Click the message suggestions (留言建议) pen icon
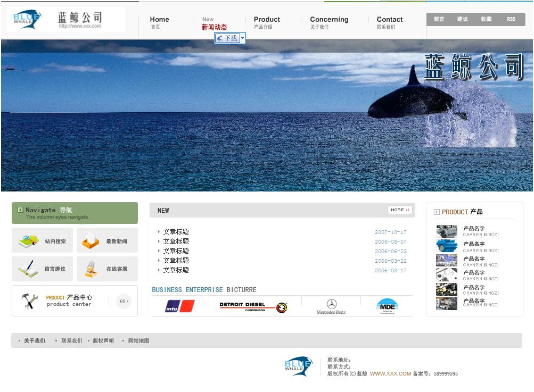 28,269
